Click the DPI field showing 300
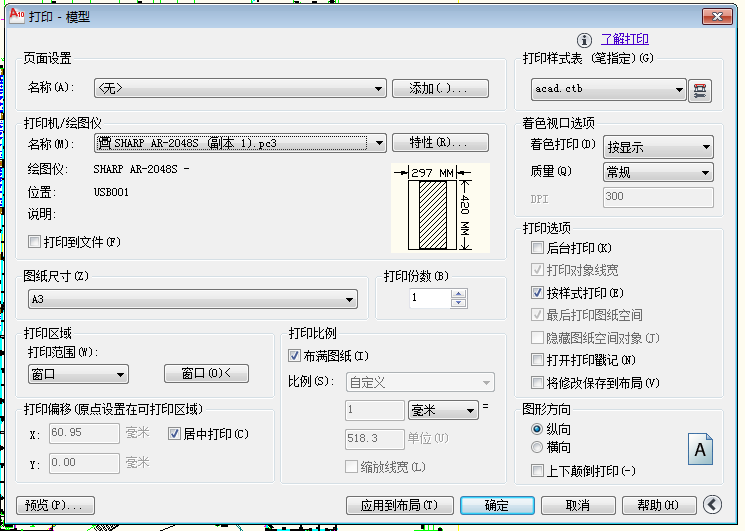 (658, 197)
